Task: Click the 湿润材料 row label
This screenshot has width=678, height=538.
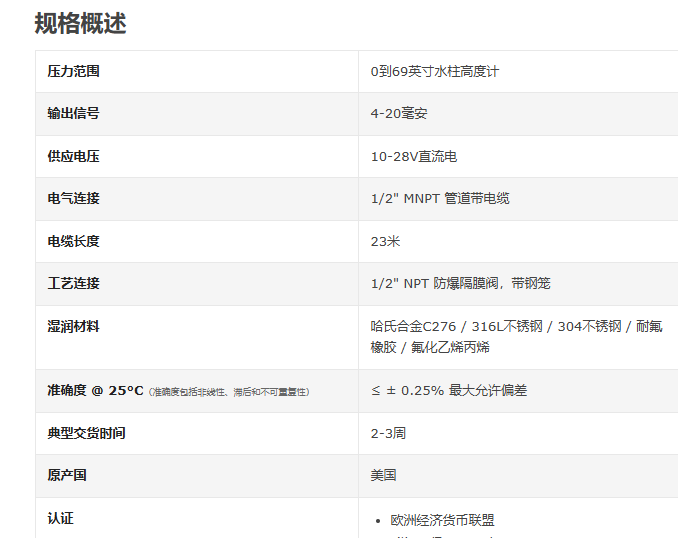Action: (73, 326)
